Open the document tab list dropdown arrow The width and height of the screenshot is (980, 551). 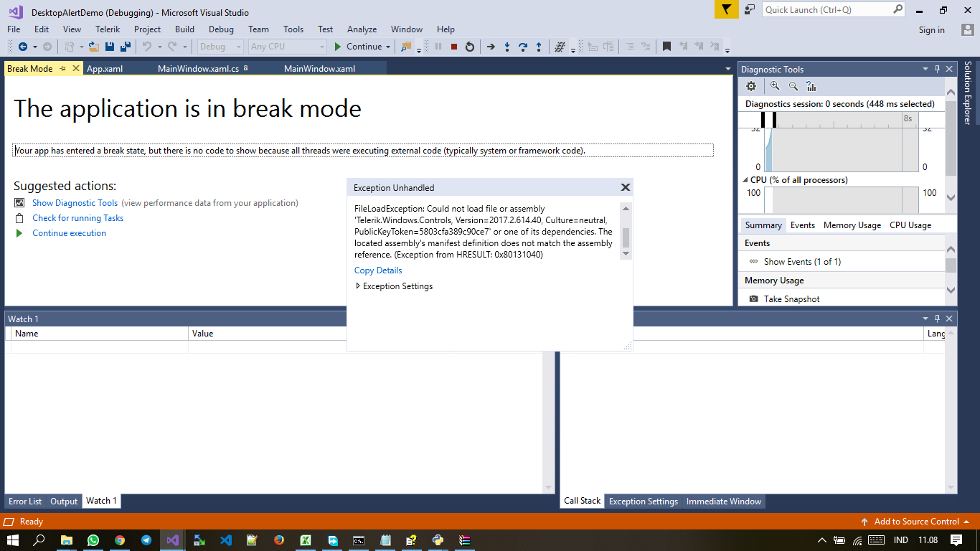pyautogui.click(x=728, y=69)
